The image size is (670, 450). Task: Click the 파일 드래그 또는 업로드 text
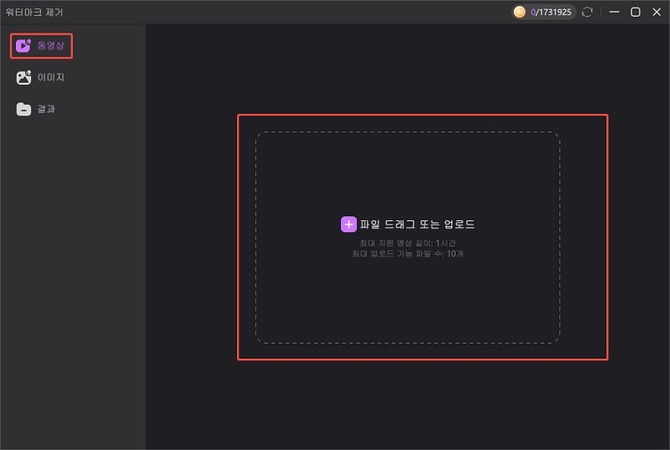(416, 225)
